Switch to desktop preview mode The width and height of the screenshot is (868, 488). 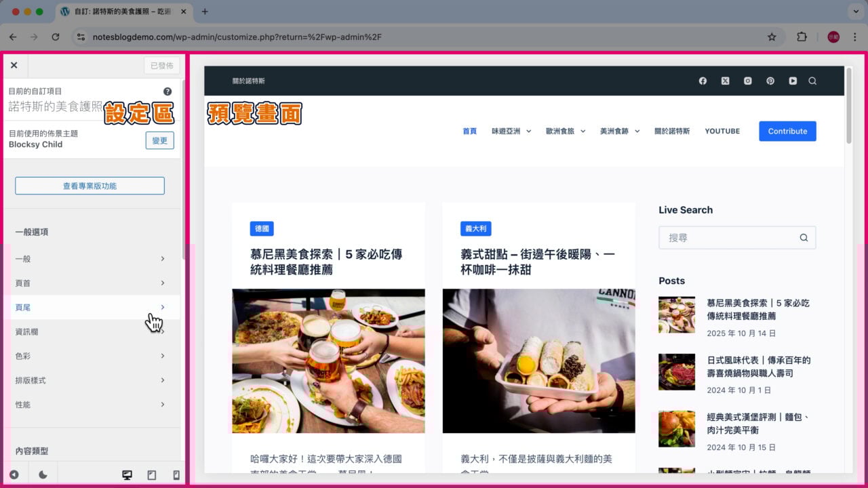coord(127,475)
